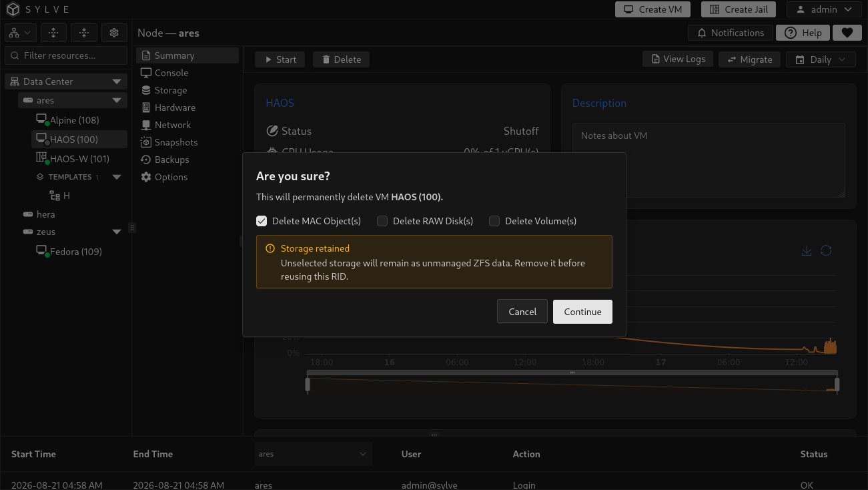Open the ares node filter dropdown
The image size is (868, 490).
tap(313, 454)
